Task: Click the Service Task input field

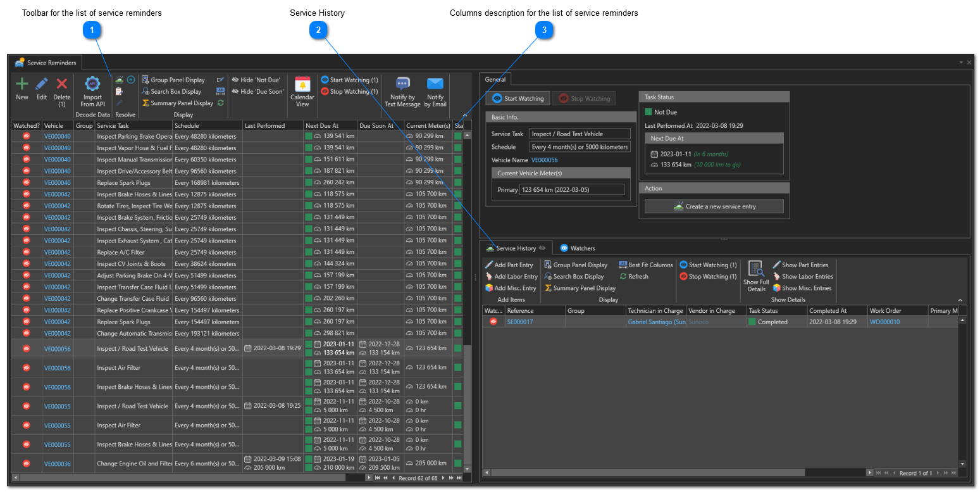Action: point(580,134)
